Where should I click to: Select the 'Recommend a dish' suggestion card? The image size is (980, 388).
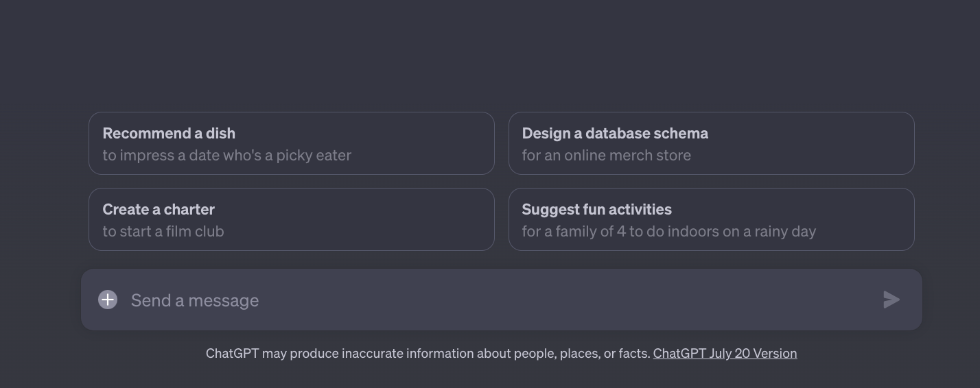[291, 143]
